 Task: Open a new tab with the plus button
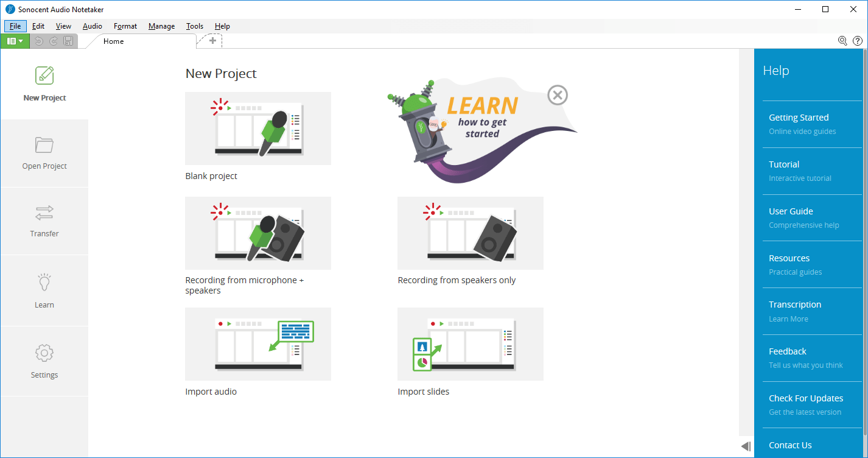[211, 41]
